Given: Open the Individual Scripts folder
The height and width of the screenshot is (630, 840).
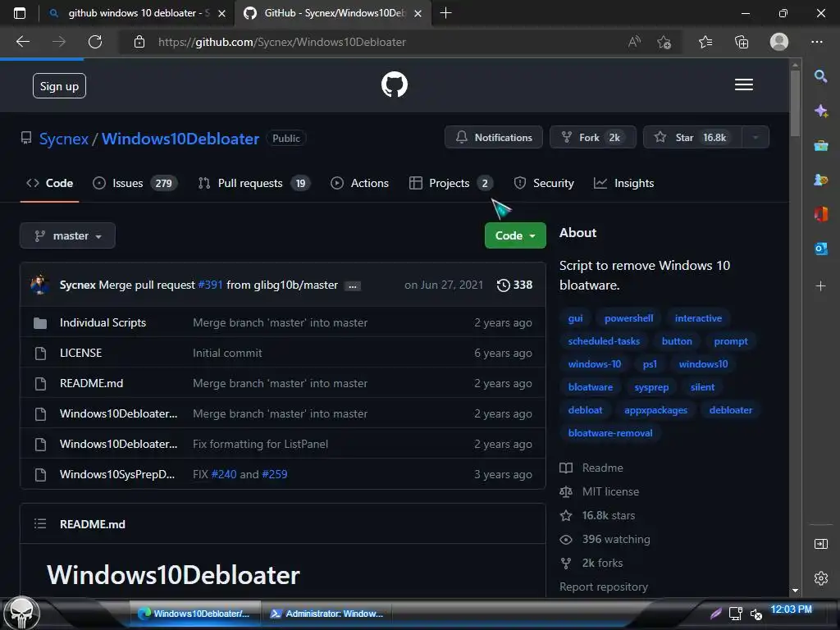Looking at the screenshot, I should pos(103,322).
